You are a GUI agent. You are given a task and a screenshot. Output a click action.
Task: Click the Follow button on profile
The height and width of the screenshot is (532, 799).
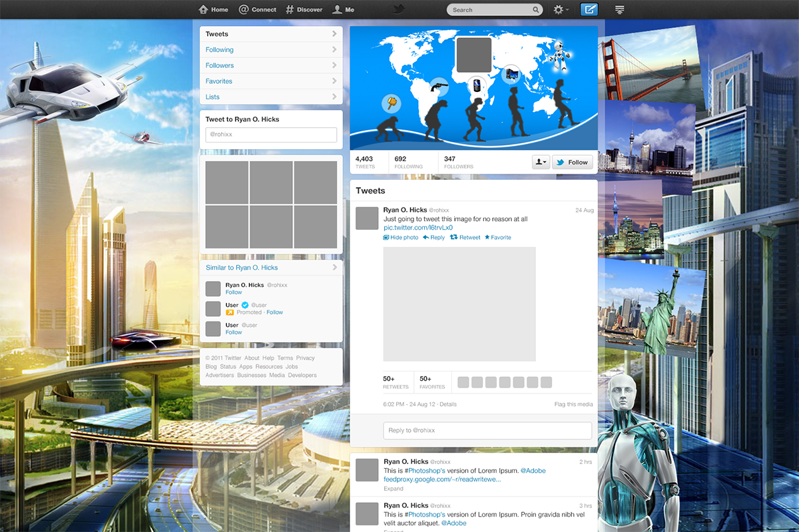click(573, 162)
